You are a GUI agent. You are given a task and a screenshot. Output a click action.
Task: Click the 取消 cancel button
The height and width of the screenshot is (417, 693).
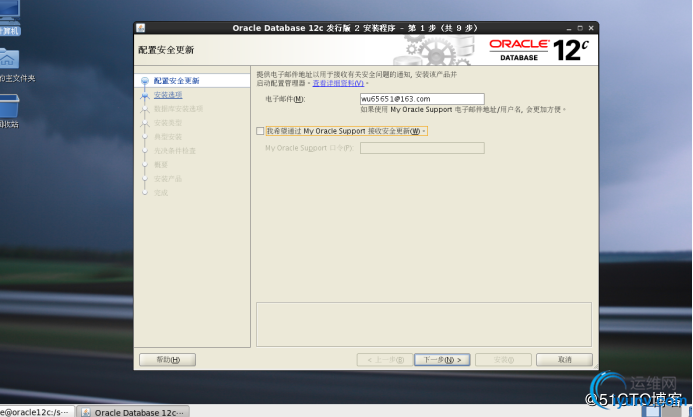pos(564,360)
